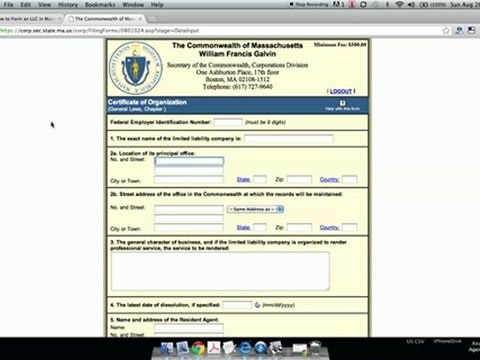Open Finder from the dock
The width and height of the screenshot is (480, 360).
pyautogui.click(x=166, y=349)
